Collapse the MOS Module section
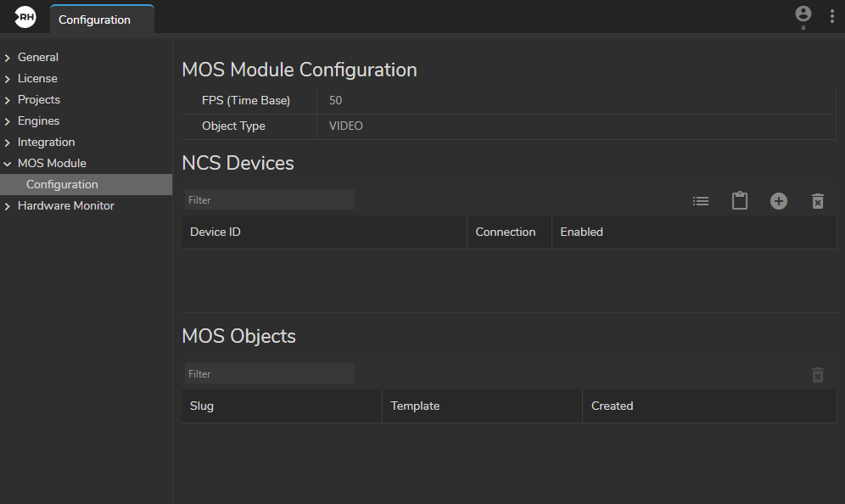Screen dimensions: 845x504 coord(8,164)
